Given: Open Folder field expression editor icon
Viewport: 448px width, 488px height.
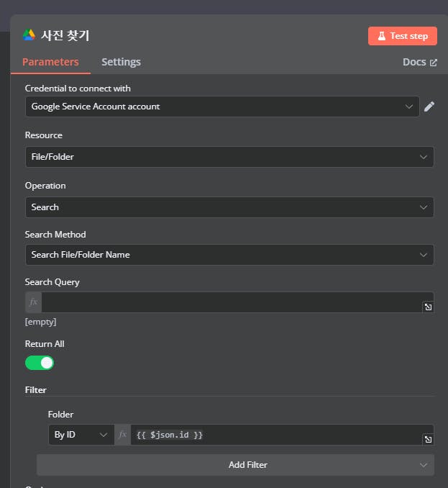Looking at the screenshot, I should (428, 440).
